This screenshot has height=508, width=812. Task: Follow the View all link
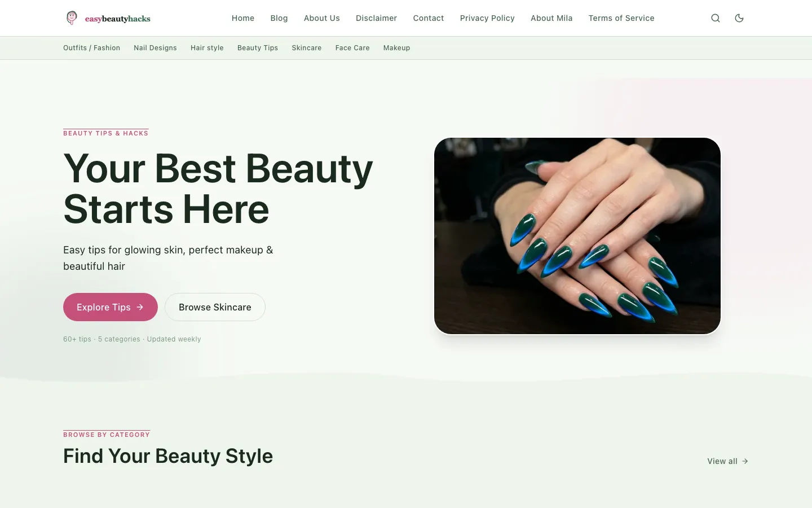[x=728, y=461]
